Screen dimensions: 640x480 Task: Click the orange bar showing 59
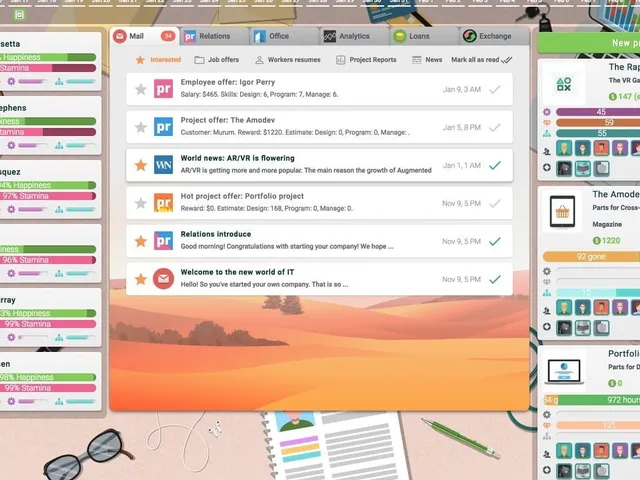(x=598, y=122)
